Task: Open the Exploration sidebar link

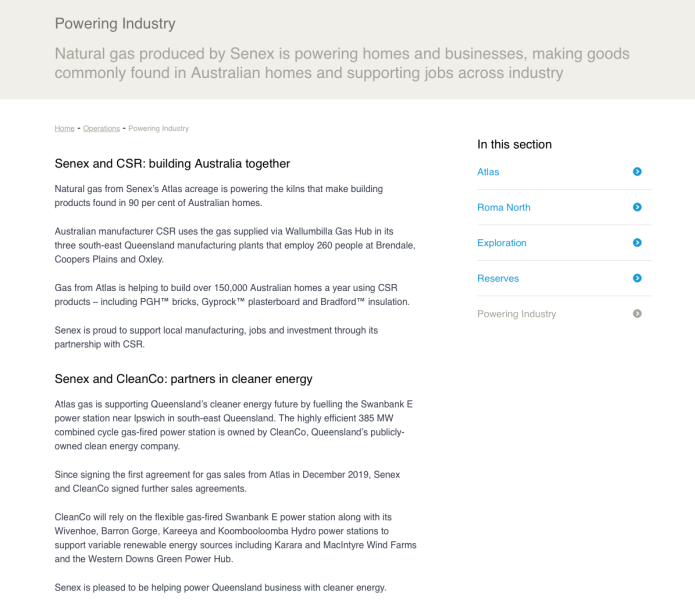Action: pyautogui.click(x=502, y=243)
